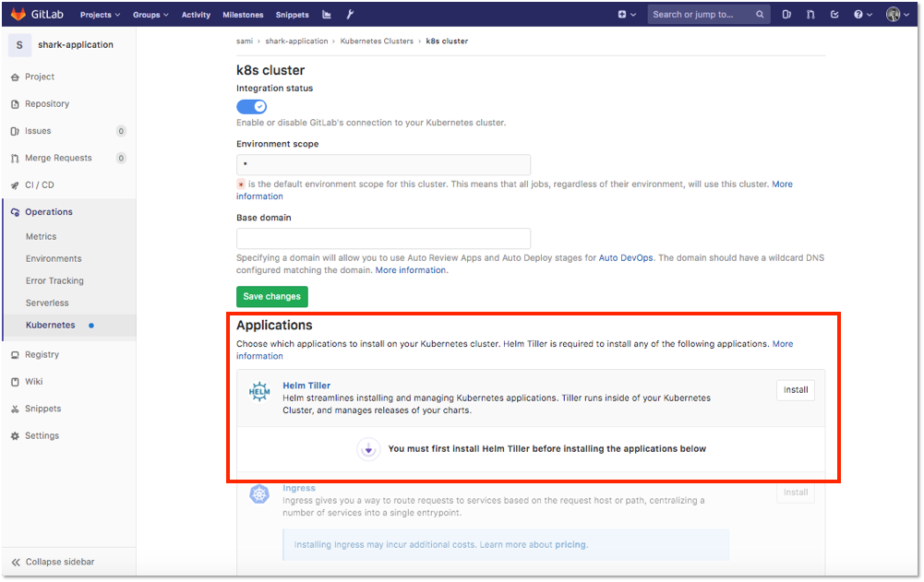Click the Base domain input field
924x582 pixels.
pos(384,239)
